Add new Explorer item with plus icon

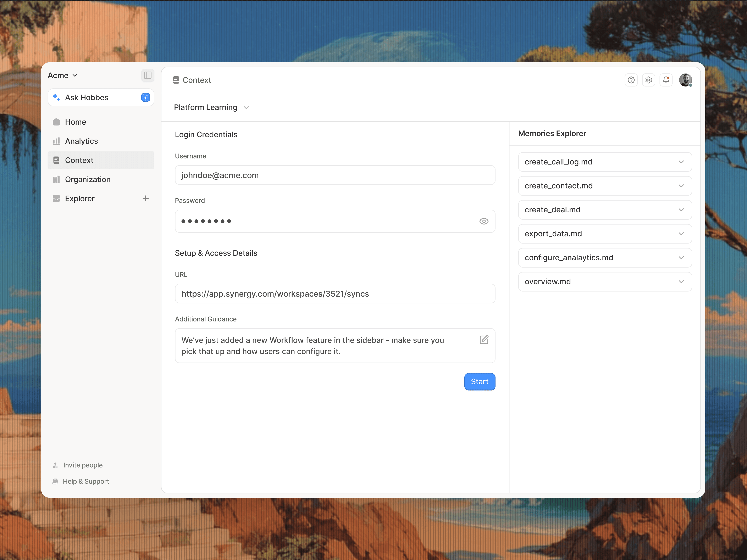pos(145,198)
